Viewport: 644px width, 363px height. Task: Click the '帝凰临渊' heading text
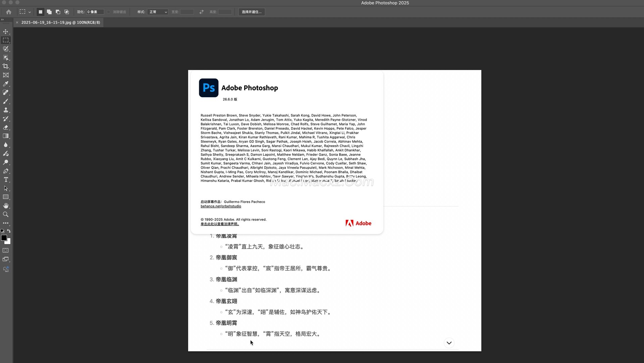pyautogui.click(x=226, y=280)
